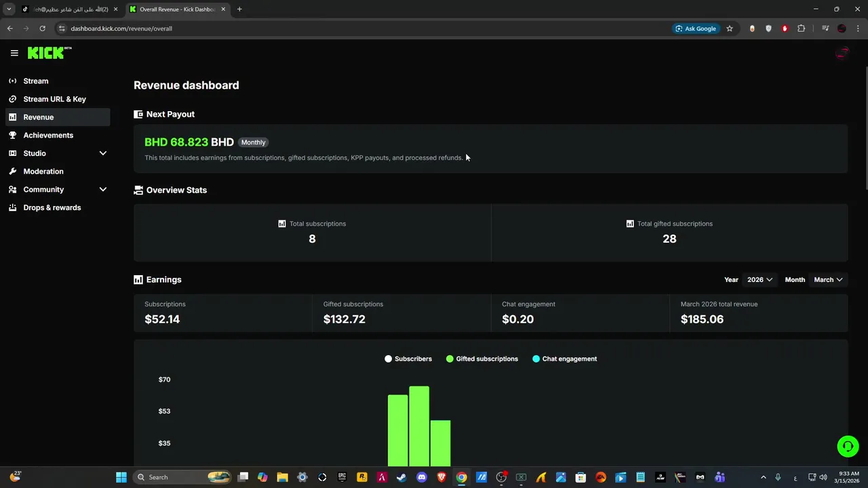Open the Year 2026 dropdown
868x488 pixels.
point(759,279)
